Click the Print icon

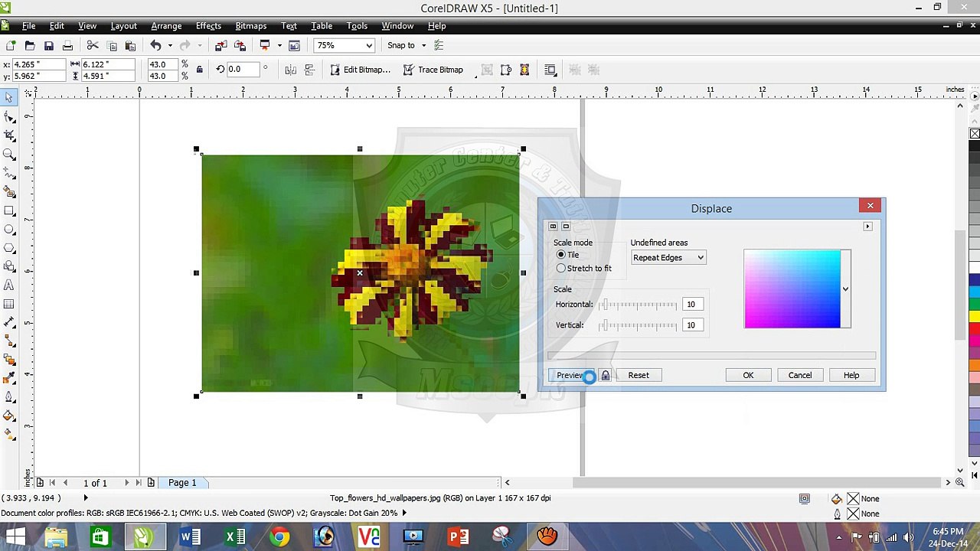coord(67,46)
